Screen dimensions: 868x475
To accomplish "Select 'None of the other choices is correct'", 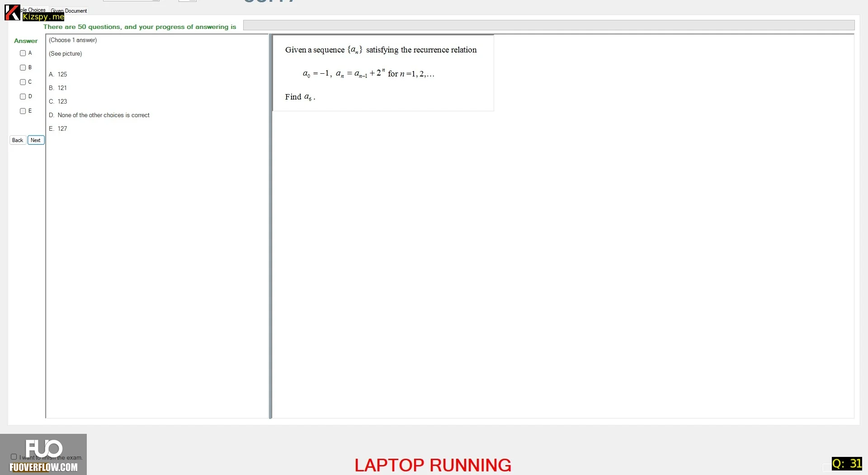I will 104,115.
